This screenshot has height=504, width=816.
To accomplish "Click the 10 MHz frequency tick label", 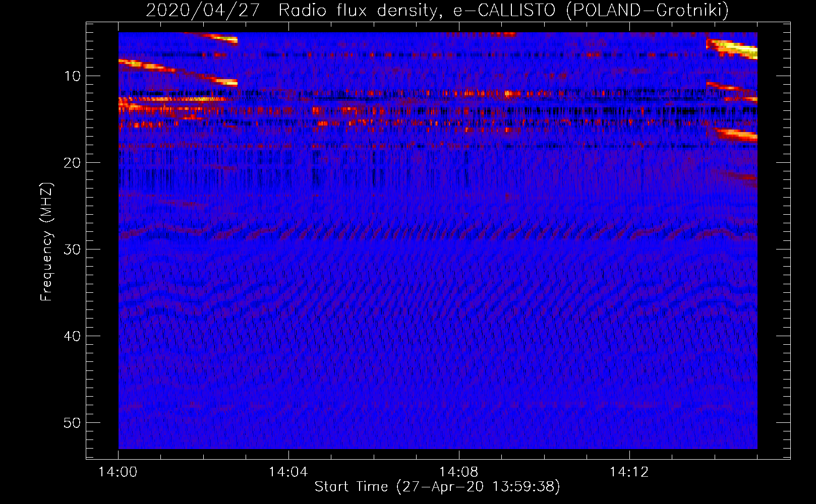I will (72, 76).
